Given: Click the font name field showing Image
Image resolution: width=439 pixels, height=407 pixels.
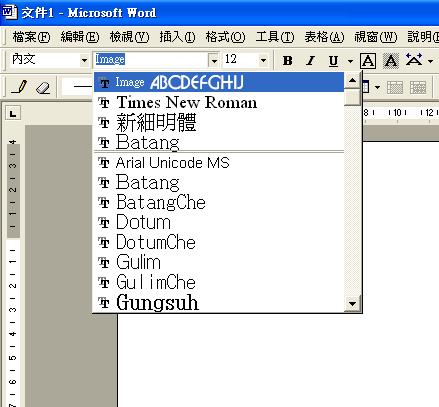Looking at the screenshot, I should (x=151, y=60).
